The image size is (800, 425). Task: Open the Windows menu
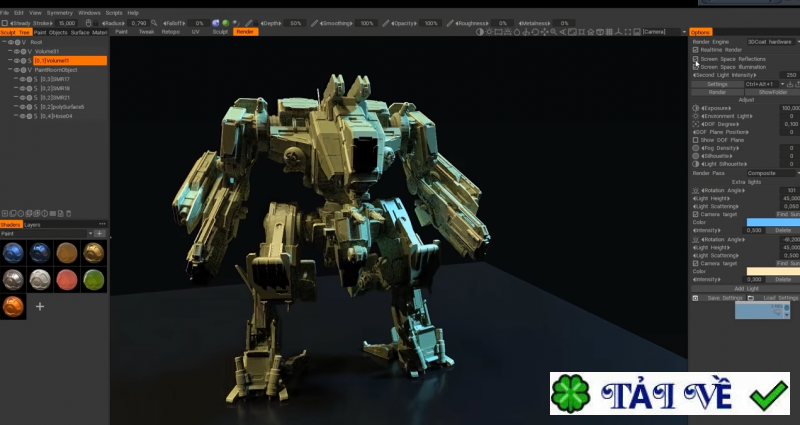[x=89, y=13]
